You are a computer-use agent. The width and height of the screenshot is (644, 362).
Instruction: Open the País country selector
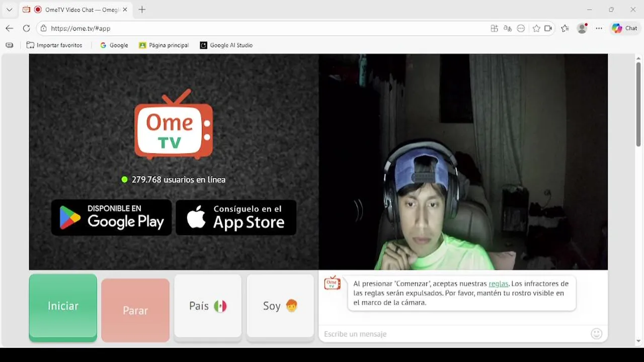coord(208,308)
